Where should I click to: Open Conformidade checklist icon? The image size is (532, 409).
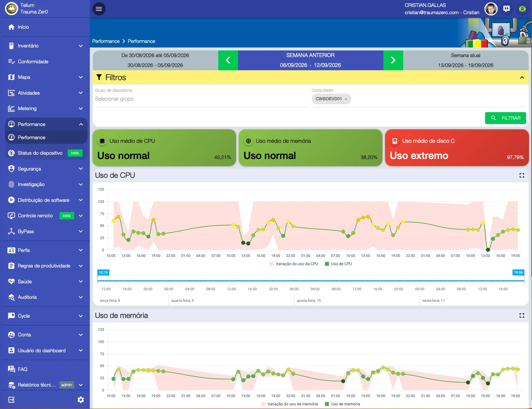[x=11, y=62]
